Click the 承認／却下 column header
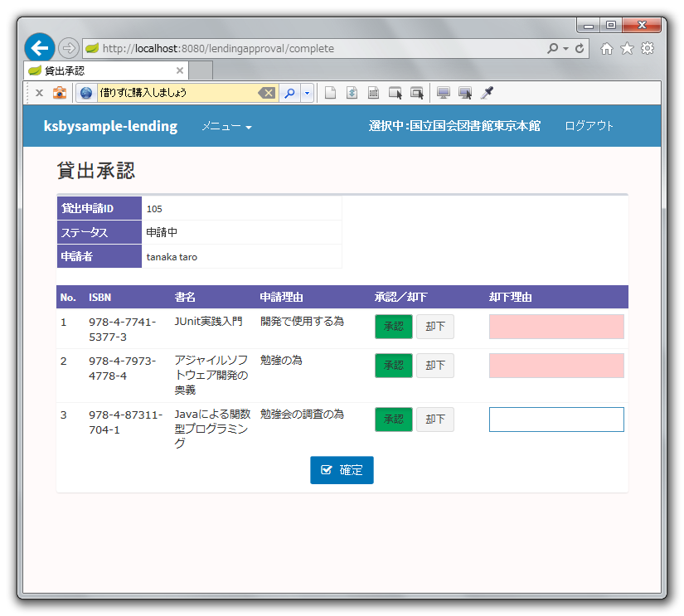 tap(400, 297)
